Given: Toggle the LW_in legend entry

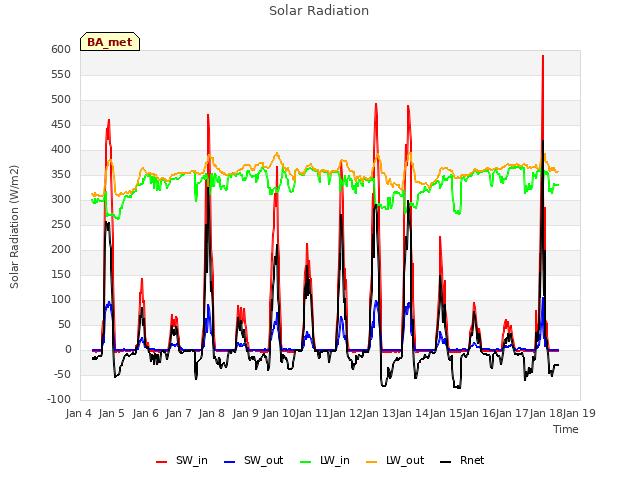Looking at the screenshot, I should (324, 460).
